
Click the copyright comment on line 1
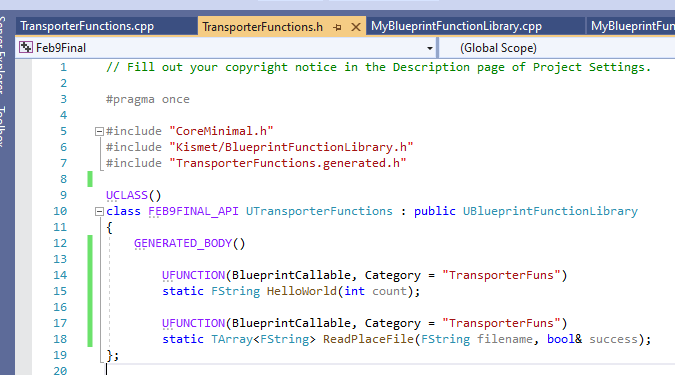(378, 68)
